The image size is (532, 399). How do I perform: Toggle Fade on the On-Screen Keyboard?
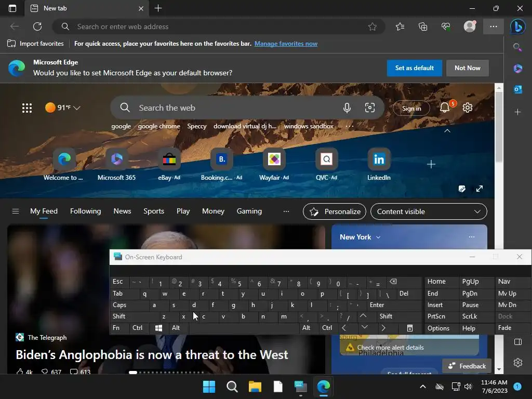512,328
